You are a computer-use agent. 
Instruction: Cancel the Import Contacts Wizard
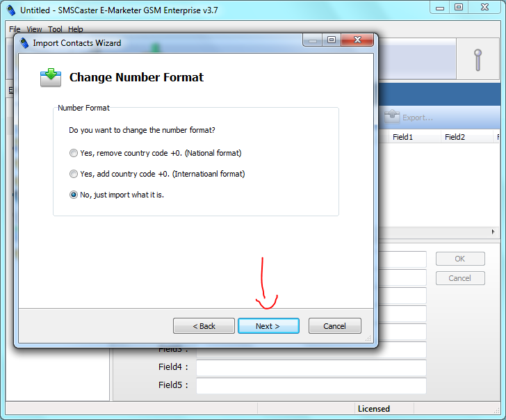pos(334,326)
